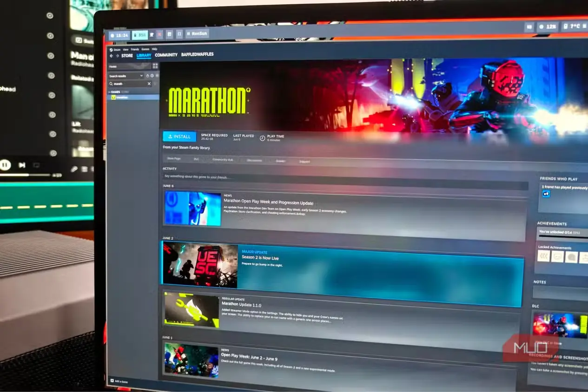Go to the STORE tab
Screen dimensions: 588x392
click(x=127, y=56)
